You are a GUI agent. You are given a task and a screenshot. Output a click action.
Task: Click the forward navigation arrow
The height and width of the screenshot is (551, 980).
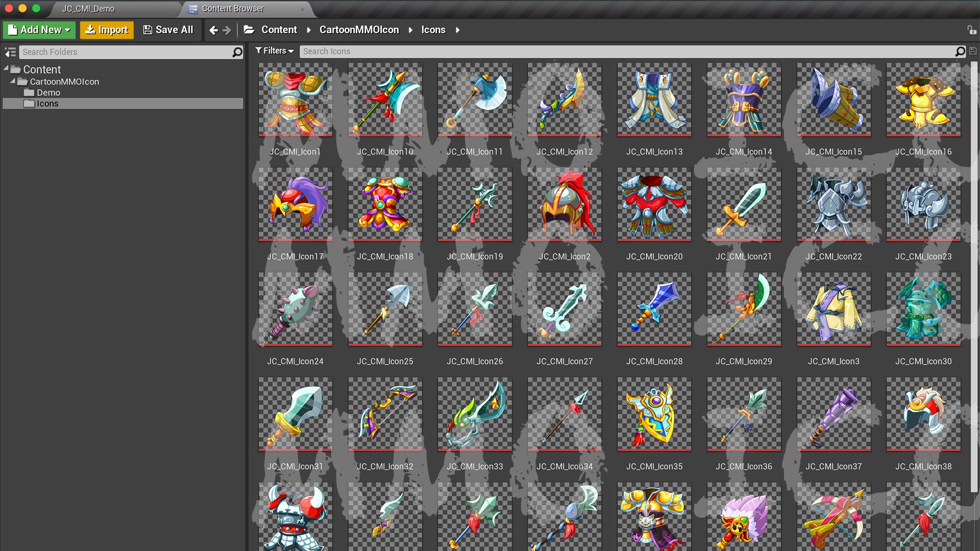click(x=227, y=30)
